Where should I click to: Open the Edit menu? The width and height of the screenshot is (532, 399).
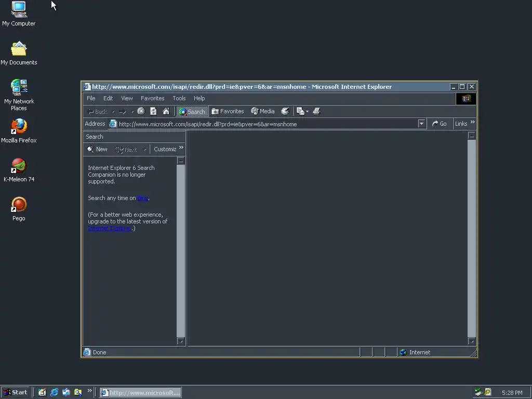108,98
